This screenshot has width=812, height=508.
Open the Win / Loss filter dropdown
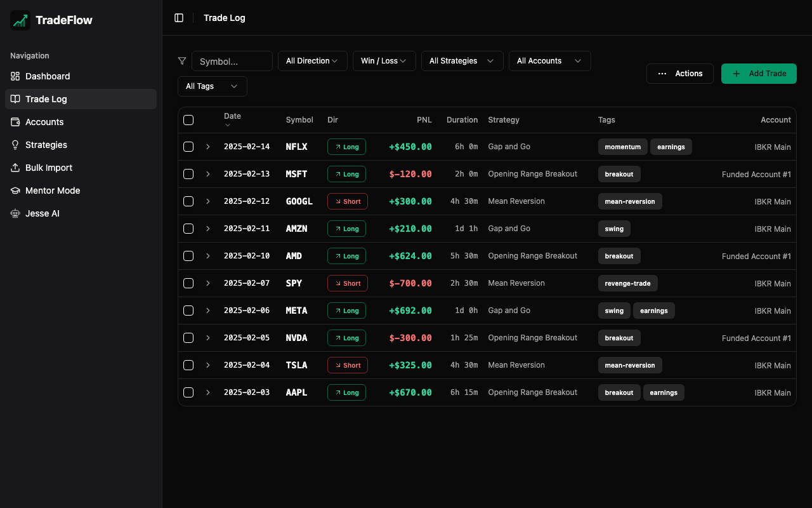click(384, 60)
